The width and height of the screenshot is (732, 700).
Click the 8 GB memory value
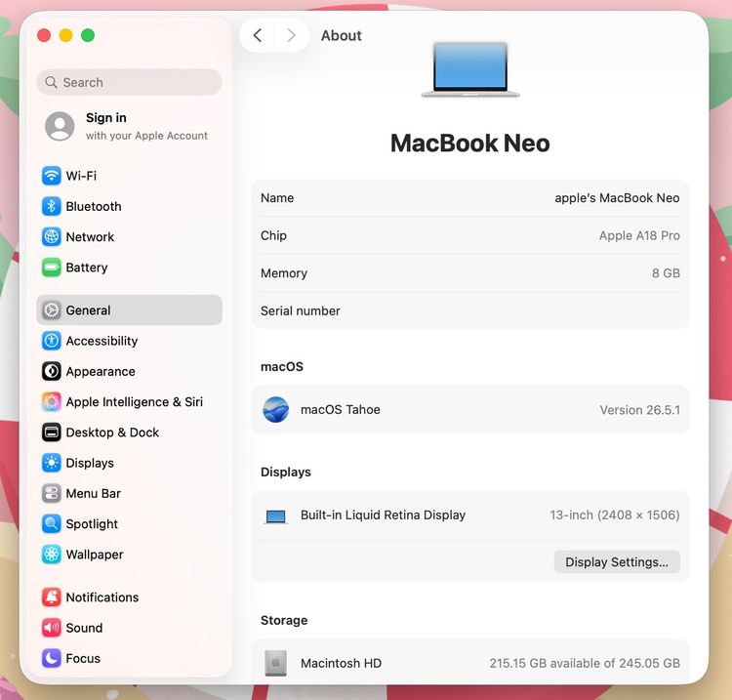tap(666, 273)
